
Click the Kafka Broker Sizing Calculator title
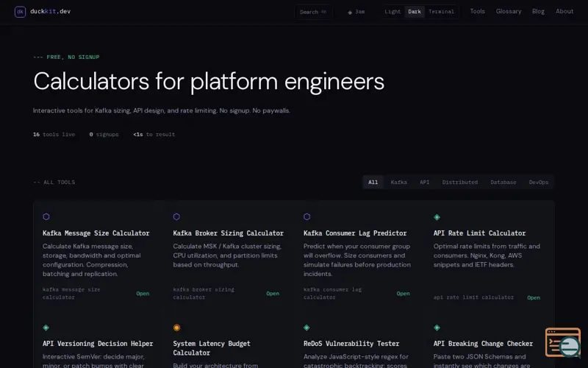228,233
